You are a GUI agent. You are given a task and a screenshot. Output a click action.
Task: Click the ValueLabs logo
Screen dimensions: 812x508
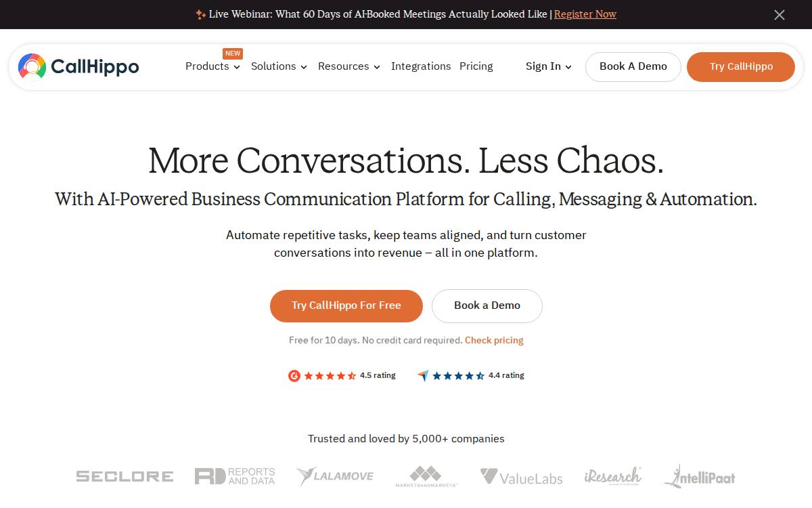[x=521, y=477]
